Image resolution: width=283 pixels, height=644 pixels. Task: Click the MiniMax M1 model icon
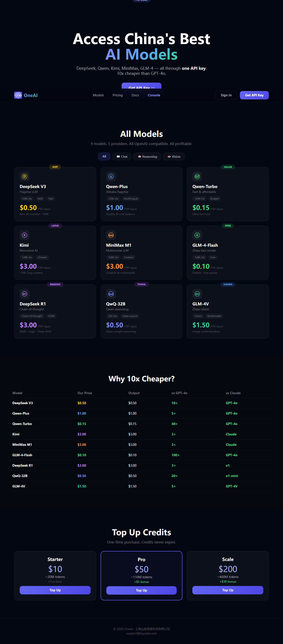pos(111,235)
